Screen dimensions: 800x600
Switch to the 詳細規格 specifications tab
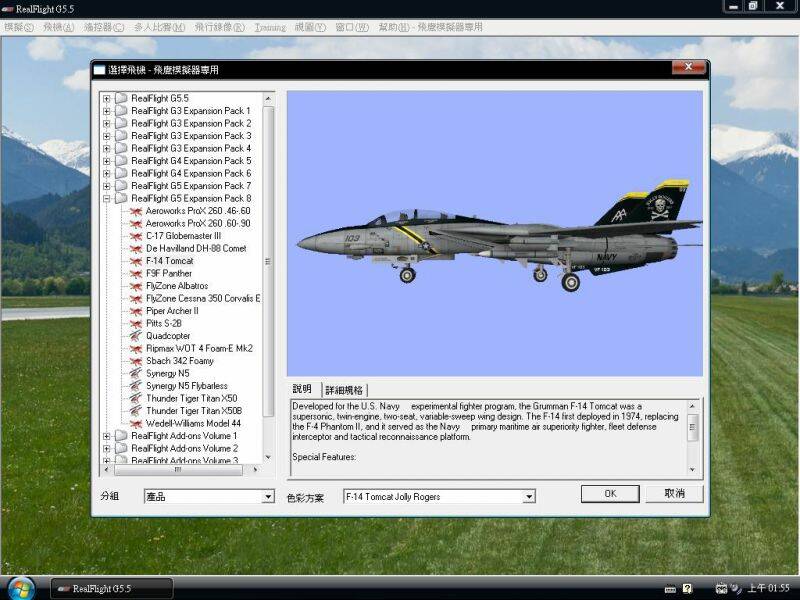coord(344,390)
